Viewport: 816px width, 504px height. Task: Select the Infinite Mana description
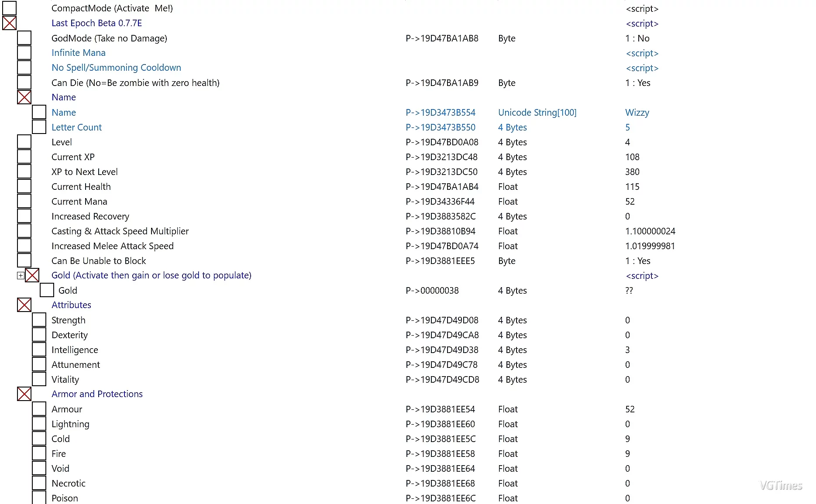click(x=79, y=53)
